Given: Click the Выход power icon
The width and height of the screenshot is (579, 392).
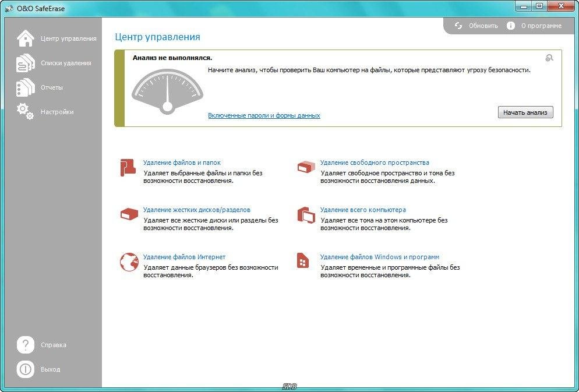Looking at the screenshot, I should (x=26, y=369).
